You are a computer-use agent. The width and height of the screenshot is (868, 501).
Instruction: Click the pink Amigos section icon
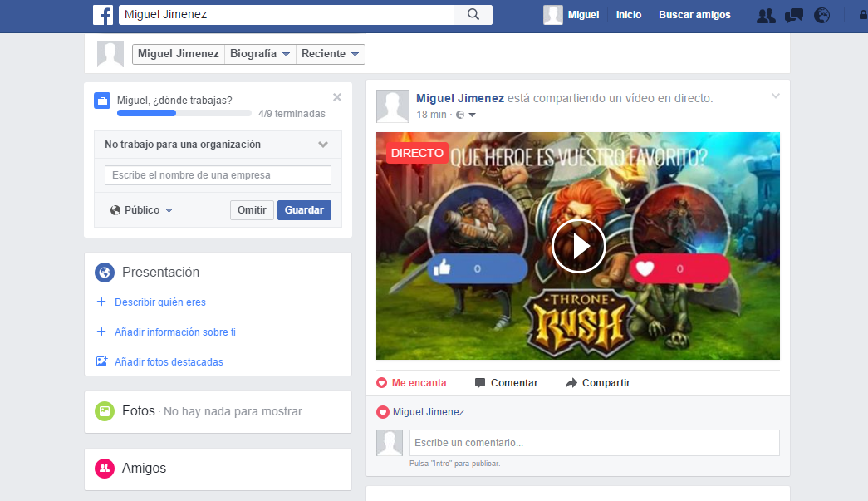[x=105, y=469]
